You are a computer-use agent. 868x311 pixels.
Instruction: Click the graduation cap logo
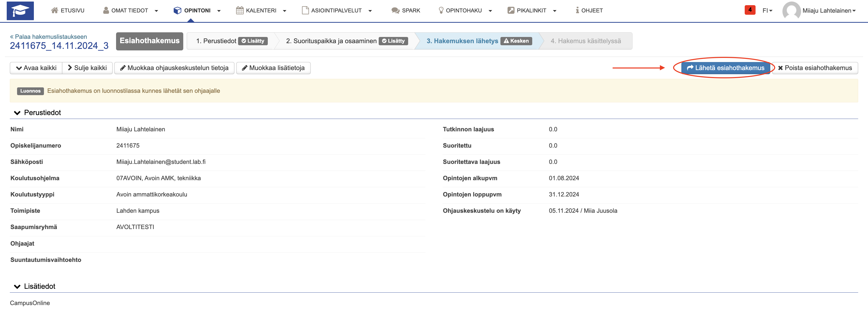(20, 11)
